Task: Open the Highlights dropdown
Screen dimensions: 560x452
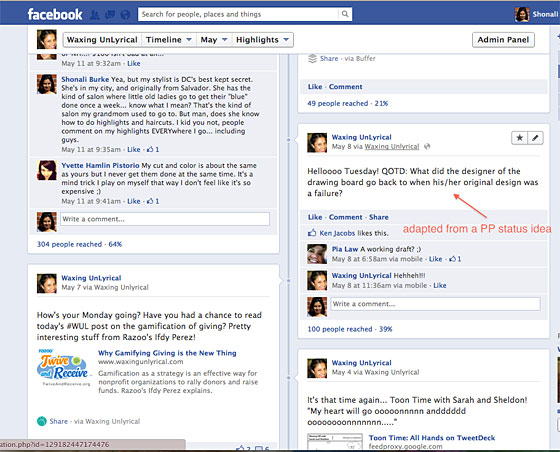Action: point(262,40)
